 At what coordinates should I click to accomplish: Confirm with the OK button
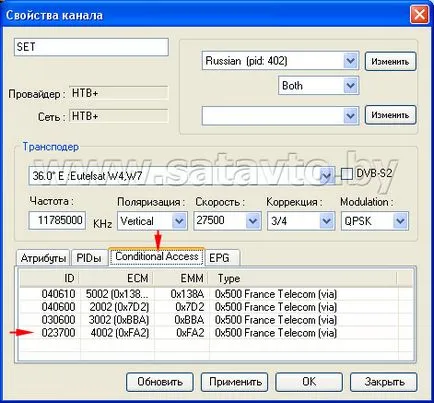[x=309, y=382]
